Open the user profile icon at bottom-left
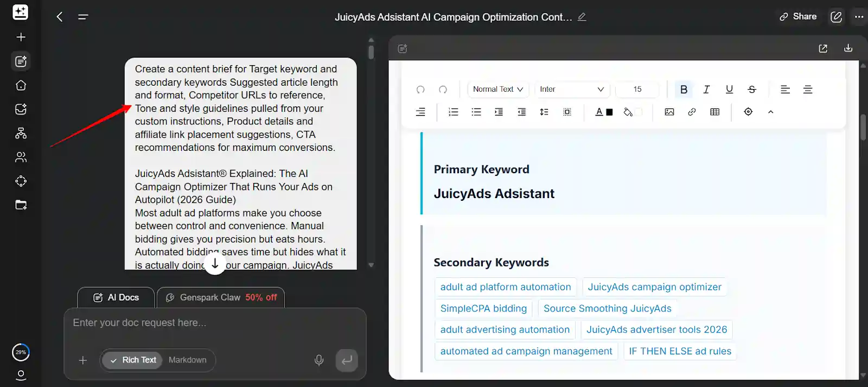 point(21,375)
